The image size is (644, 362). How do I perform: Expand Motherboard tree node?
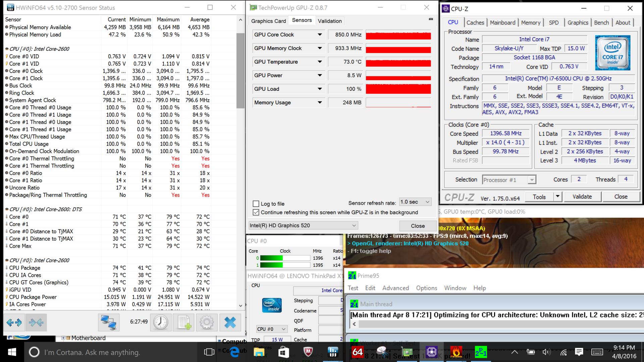click(x=63, y=338)
